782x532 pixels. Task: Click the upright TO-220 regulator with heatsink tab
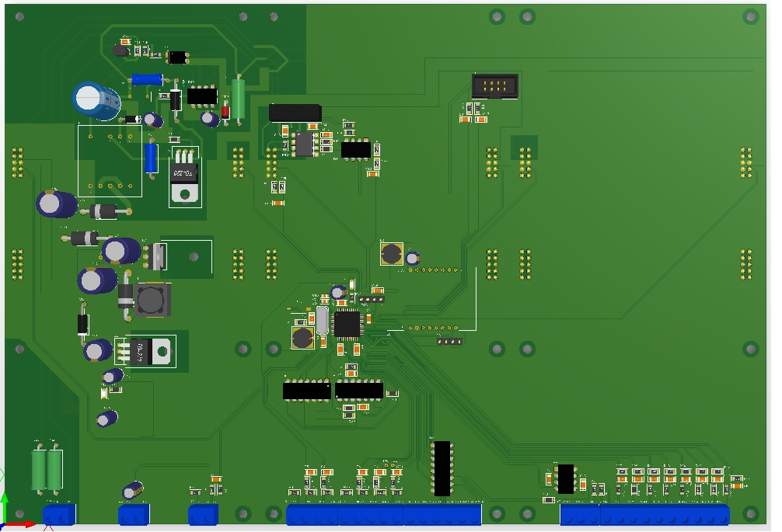pos(184,179)
